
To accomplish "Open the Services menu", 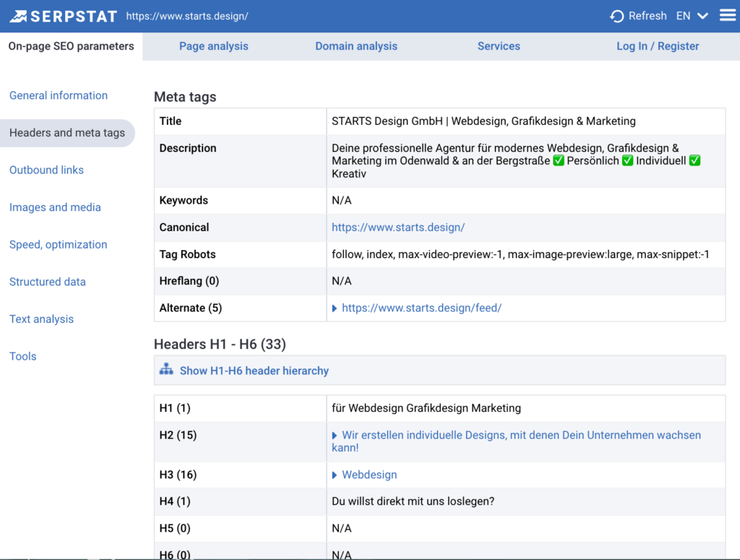I will pos(499,46).
